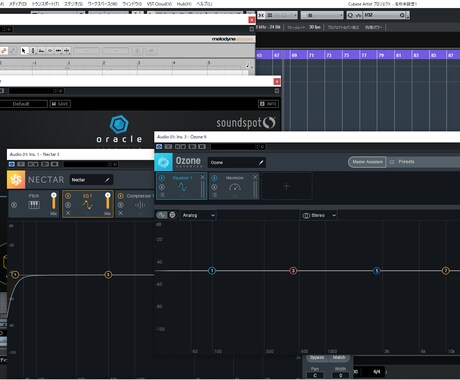Remove the EQ 1 module in Nectar
This screenshot has width=460, height=380.
point(68,213)
